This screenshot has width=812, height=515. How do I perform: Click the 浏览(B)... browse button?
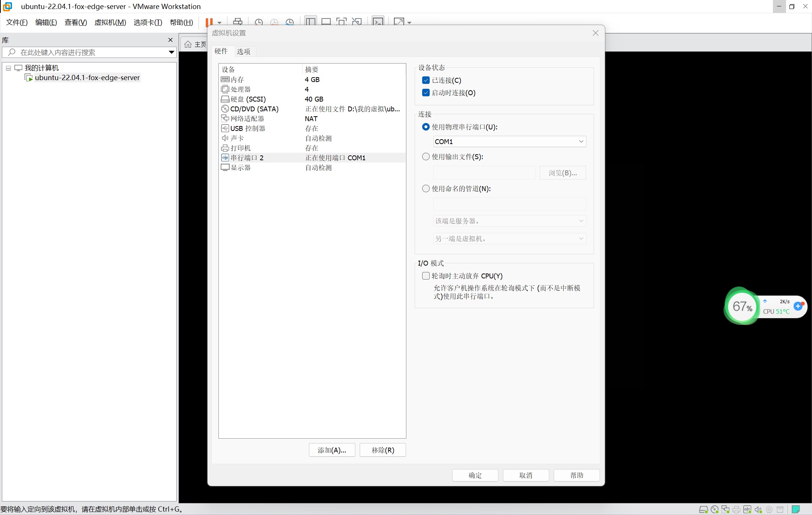563,173
